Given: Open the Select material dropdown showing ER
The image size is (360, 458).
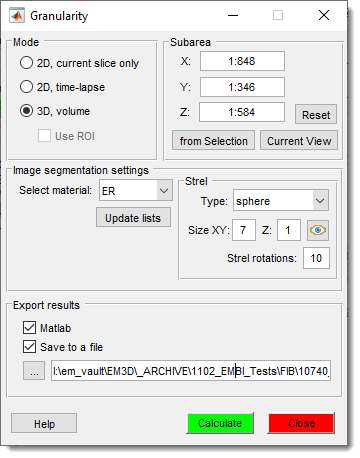Looking at the screenshot, I should tap(136, 190).
